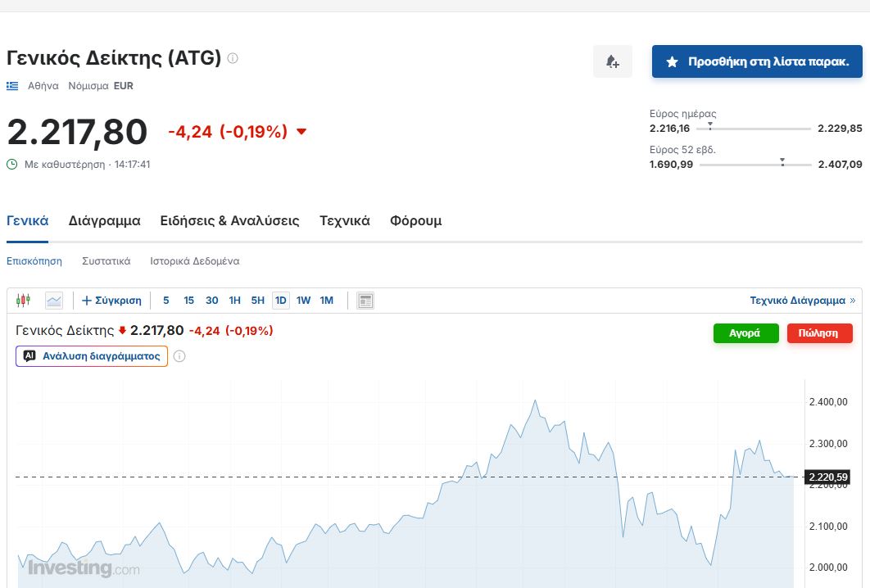Open the Ανάλυση διαγράμματος AI panel
The image size is (870, 588).
click(x=92, y=356)
